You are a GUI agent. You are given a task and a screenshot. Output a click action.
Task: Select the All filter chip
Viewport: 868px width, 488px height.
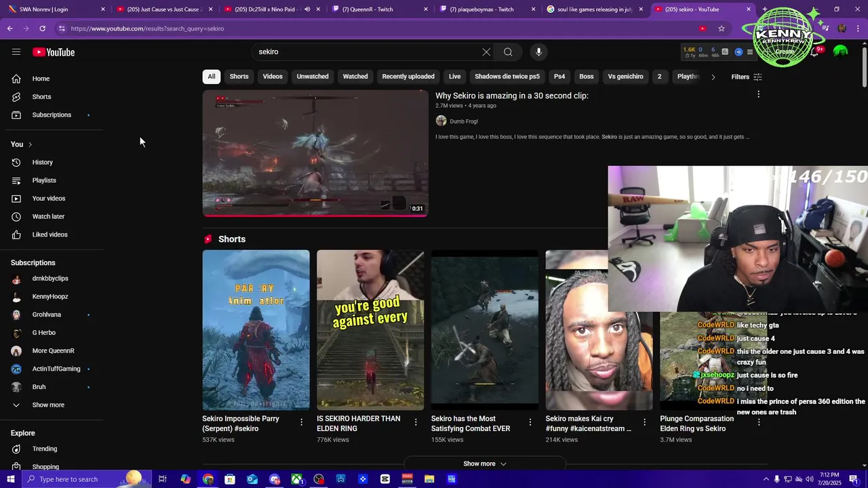point(212,77)
